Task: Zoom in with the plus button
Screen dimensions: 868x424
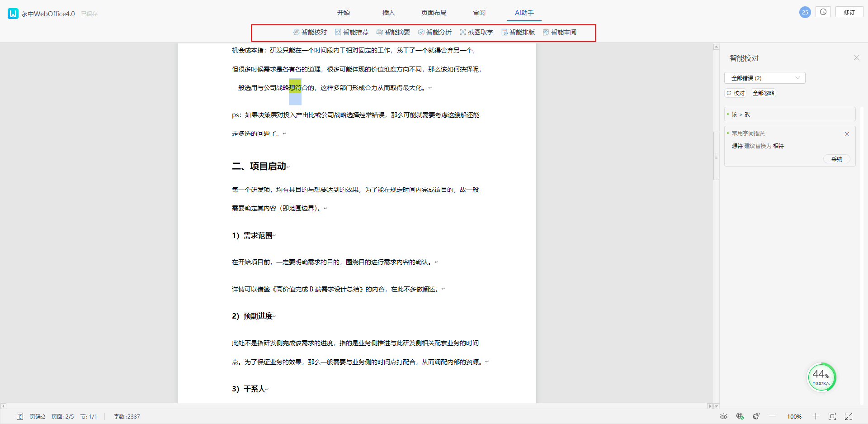Action: pos(816,416)
